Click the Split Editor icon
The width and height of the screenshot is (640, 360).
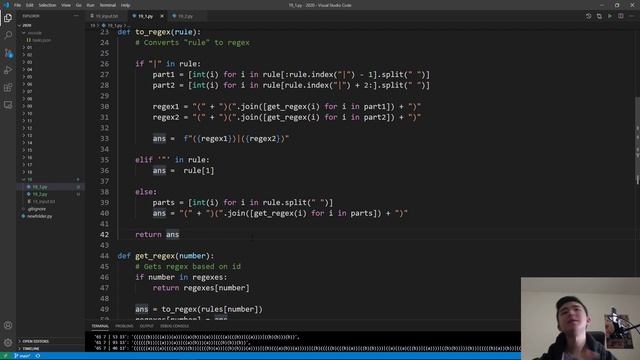pos(620,16)
